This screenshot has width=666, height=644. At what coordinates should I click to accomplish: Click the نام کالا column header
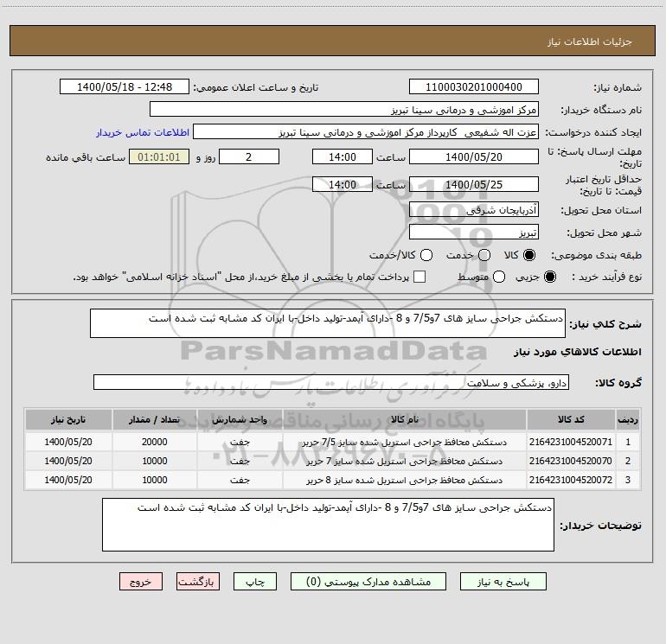tap(405, 420)
